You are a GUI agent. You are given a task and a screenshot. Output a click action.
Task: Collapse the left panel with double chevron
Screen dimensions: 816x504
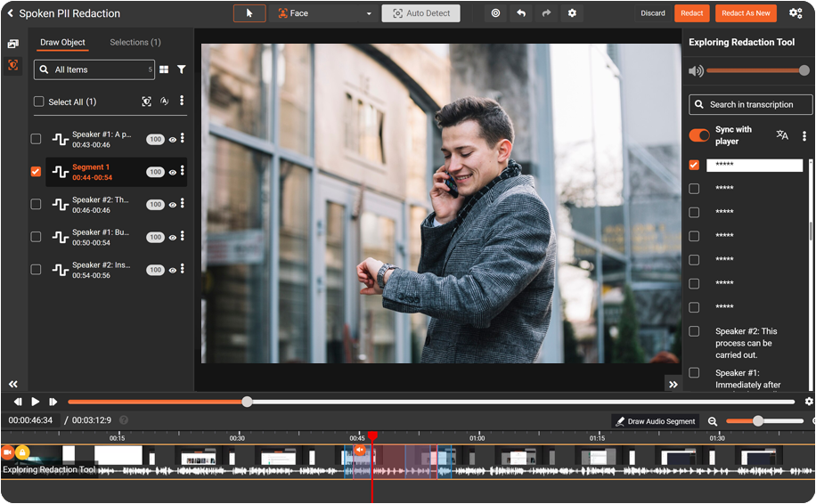(13, 384)
